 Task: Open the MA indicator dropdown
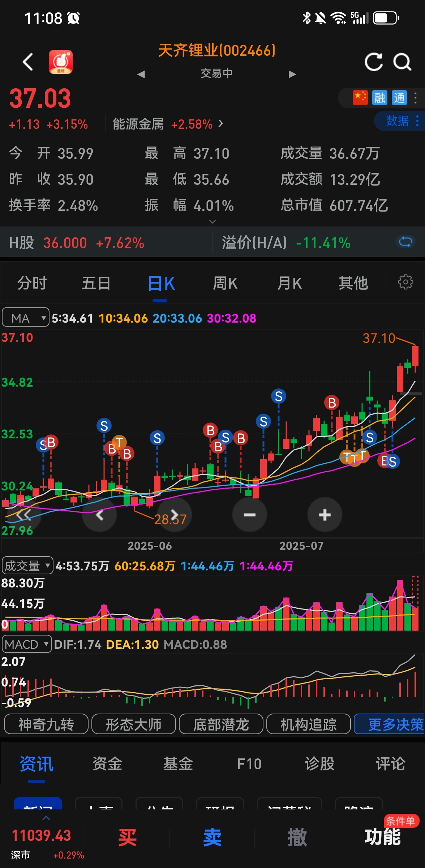tap(26, 318)
